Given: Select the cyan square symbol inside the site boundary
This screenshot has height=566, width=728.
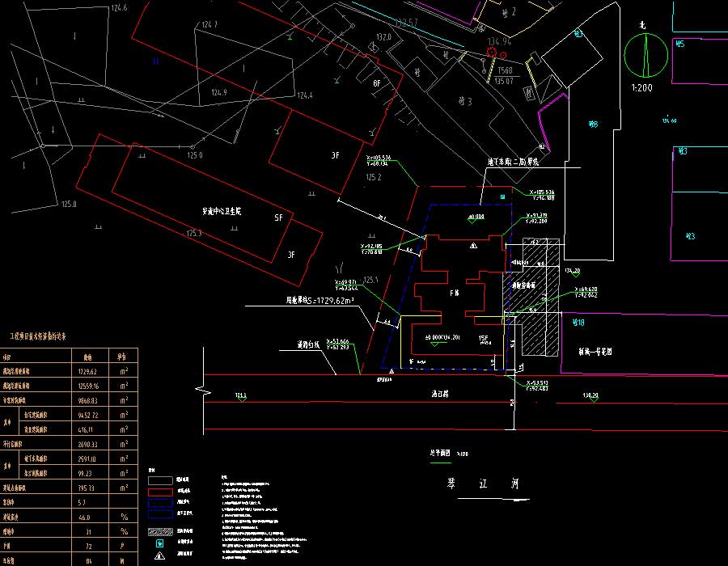Looking at the screenshot, I should point(502,197).
